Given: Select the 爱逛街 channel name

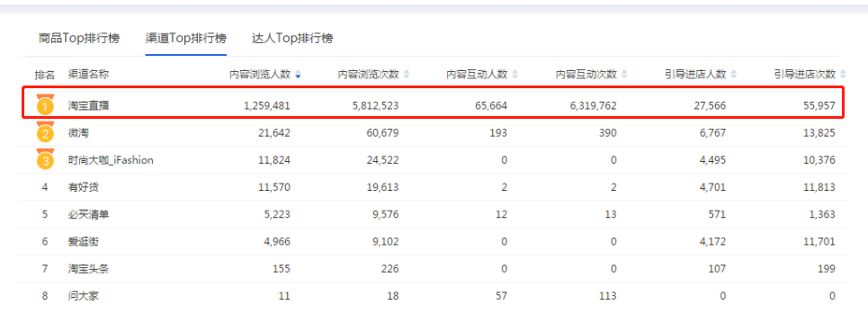Looking at the screenshot, I should coord(83,241).
